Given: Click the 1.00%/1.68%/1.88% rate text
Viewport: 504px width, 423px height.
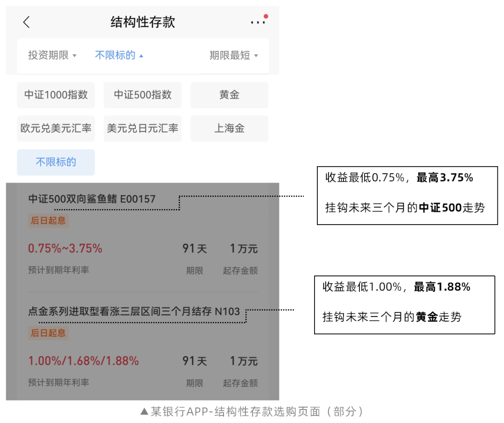Looking at the screenshot, I should (x=84, y=361).
